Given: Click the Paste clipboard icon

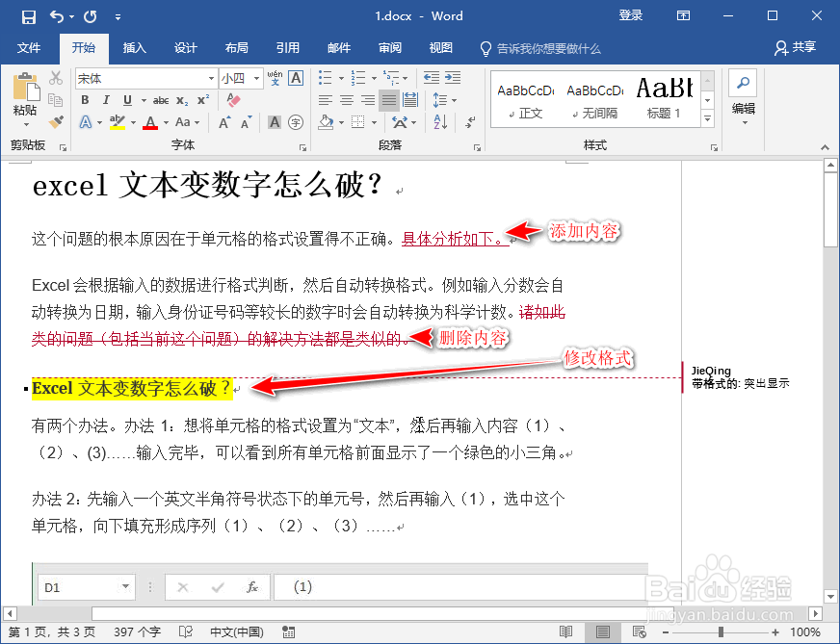Looking at the screenshot, I should pyautogui.click(x=25, y=87).
